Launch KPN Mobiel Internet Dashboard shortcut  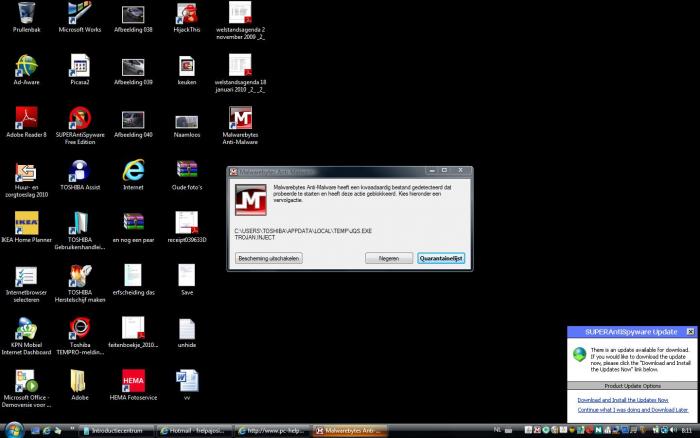point(26,336)
